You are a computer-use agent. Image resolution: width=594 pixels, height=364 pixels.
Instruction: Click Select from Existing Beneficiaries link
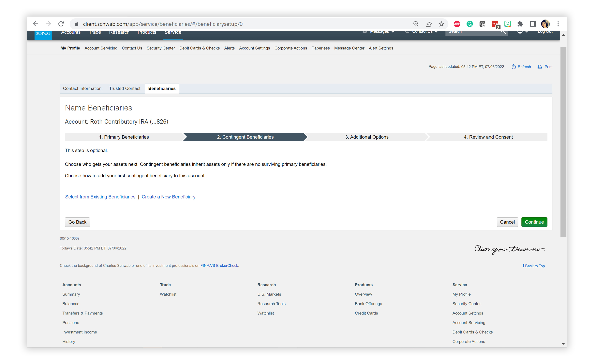(x=100, y=197)
